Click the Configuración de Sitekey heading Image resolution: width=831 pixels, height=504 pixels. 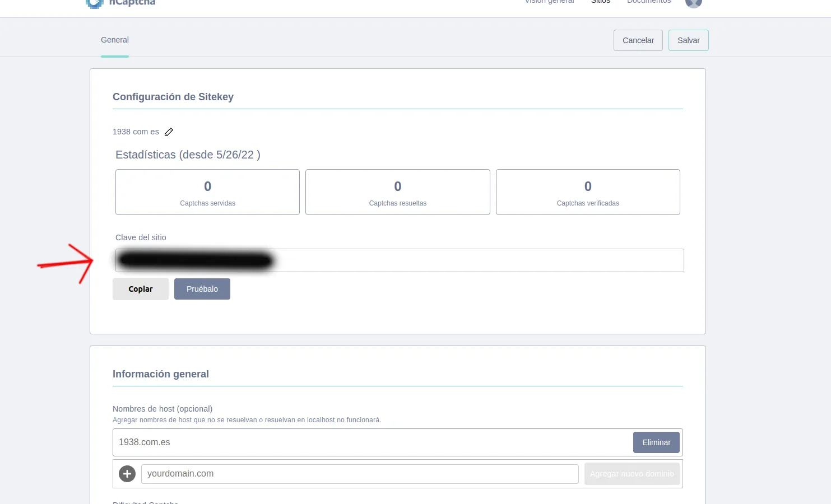tap(173, 97)
